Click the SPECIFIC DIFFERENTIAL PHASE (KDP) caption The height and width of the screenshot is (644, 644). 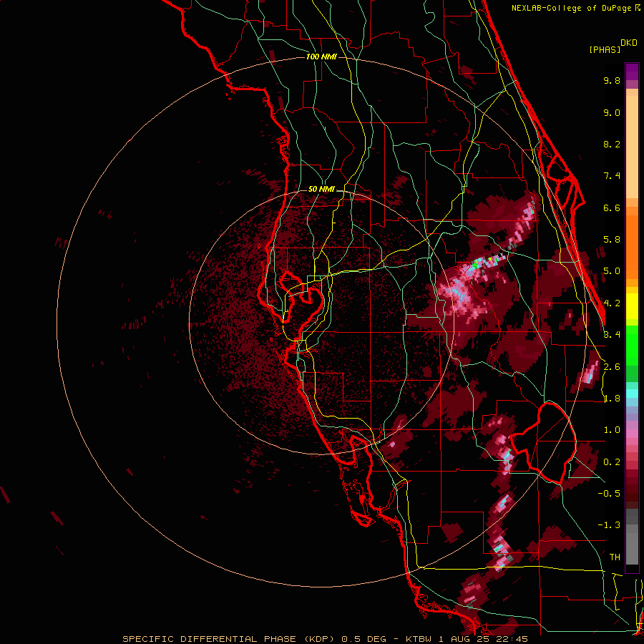click(229, 639)
